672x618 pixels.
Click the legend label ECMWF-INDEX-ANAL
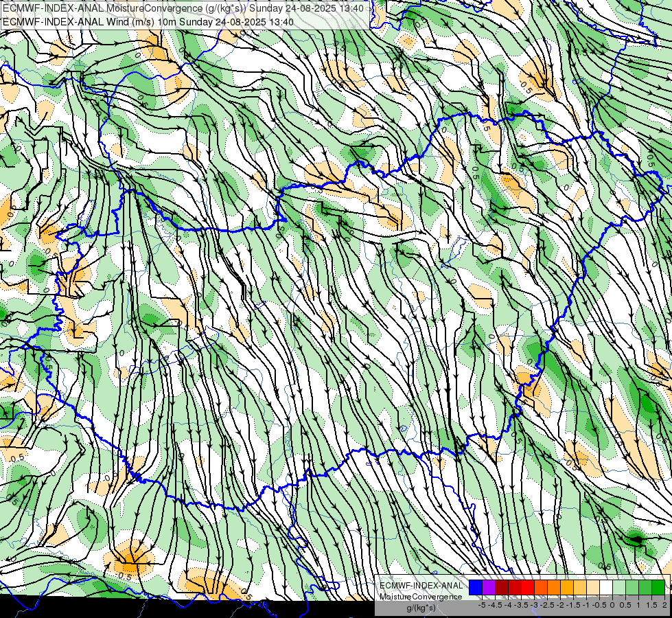point(421,586)
